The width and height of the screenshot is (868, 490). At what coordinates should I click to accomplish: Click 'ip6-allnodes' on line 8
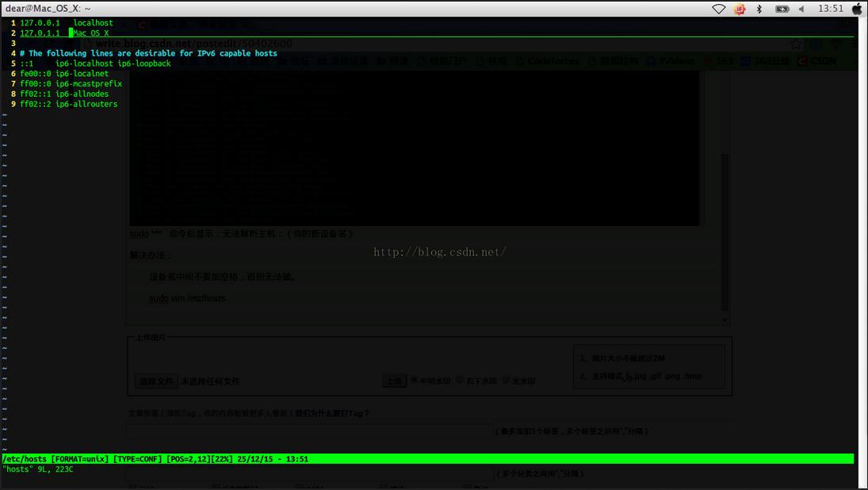[x=82, y=94]
